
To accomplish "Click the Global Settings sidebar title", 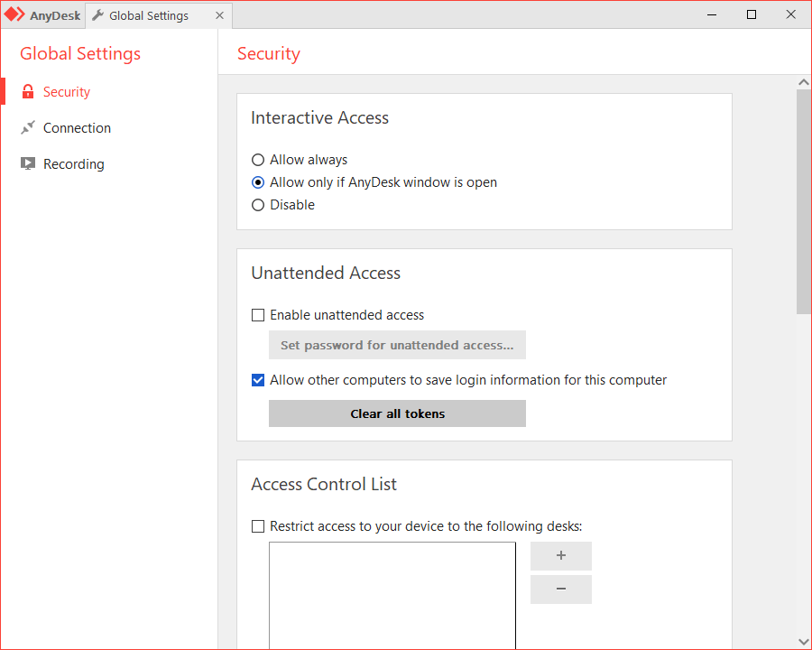I will pos(80,54).
